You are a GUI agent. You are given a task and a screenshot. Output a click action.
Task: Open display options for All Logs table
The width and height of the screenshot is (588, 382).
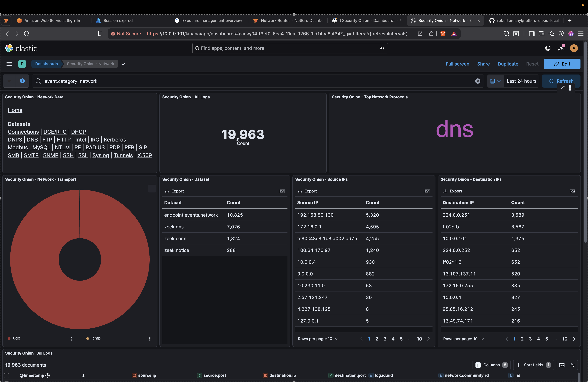[x=572, y=365]
